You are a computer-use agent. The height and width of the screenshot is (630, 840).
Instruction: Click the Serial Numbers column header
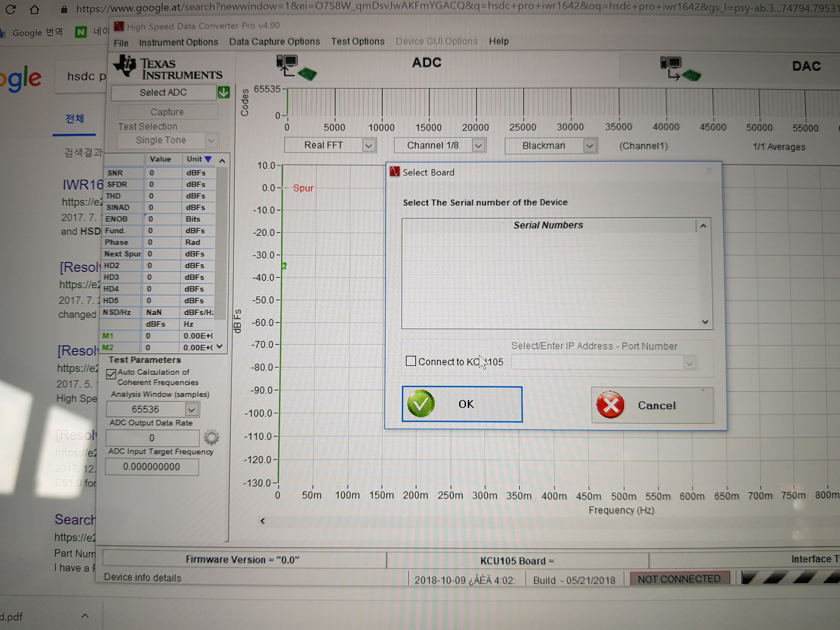coord(549,225)
